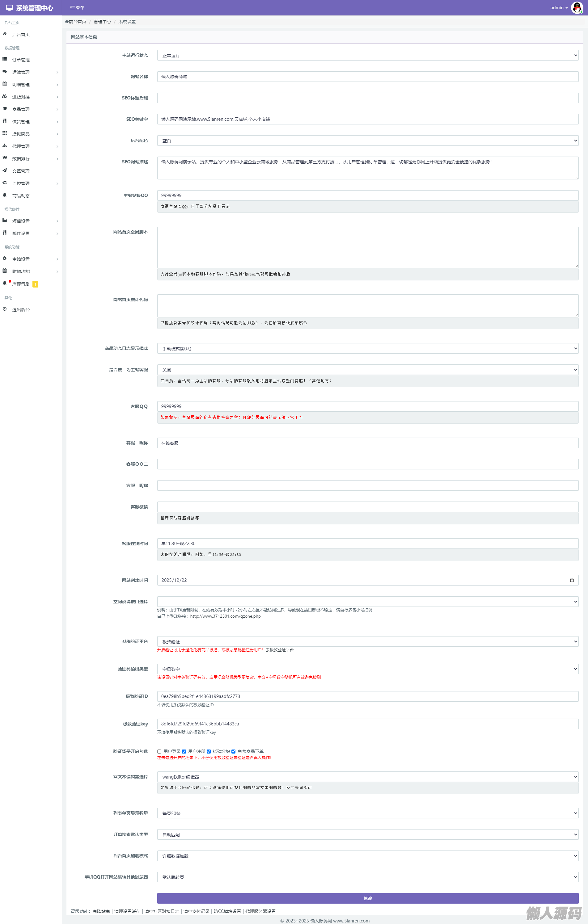This screenshot has width=588, height=924.
Task: Open the 商品动态日志显示模式 dropdown
Action: coord(368,348)
